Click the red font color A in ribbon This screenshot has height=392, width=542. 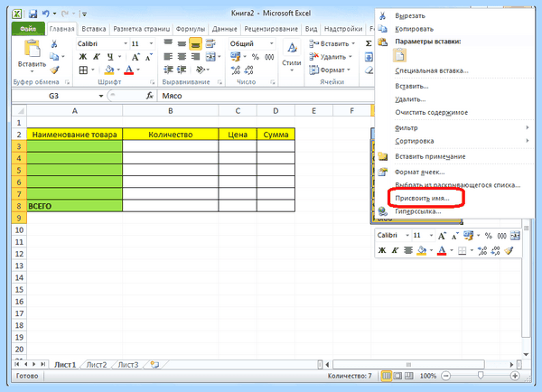click(x=129, y=70)
